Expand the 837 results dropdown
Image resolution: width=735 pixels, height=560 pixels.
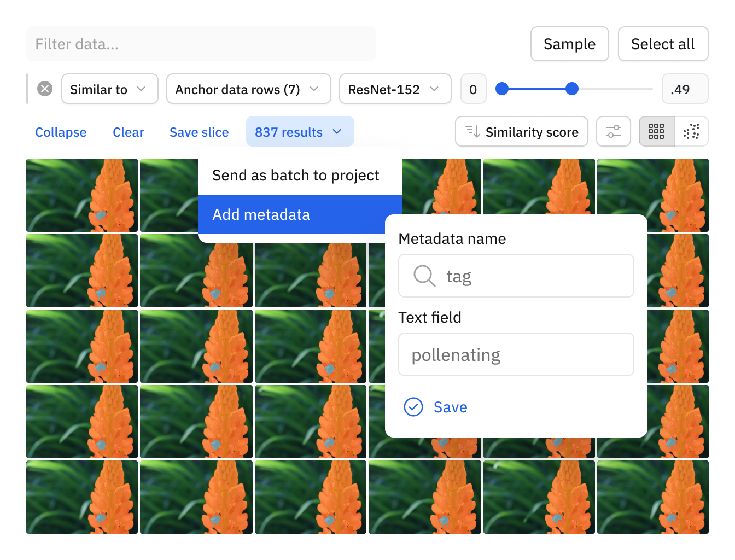(x=300, y=131)
